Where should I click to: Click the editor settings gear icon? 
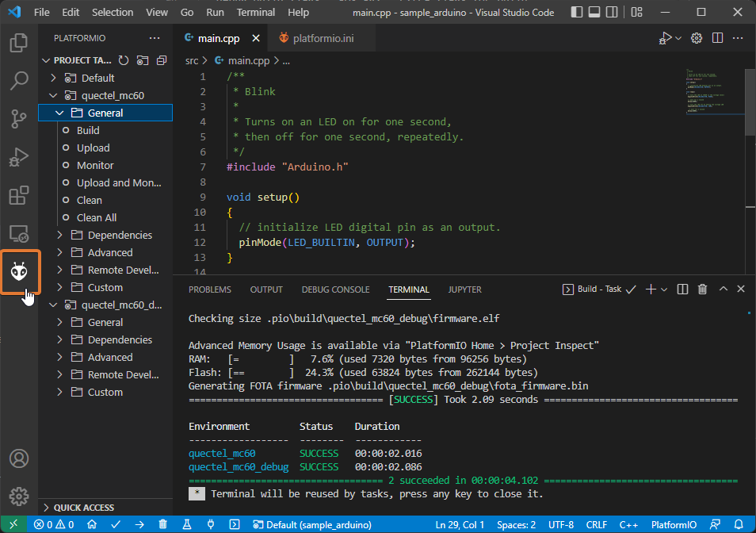(x=697, y=38)
